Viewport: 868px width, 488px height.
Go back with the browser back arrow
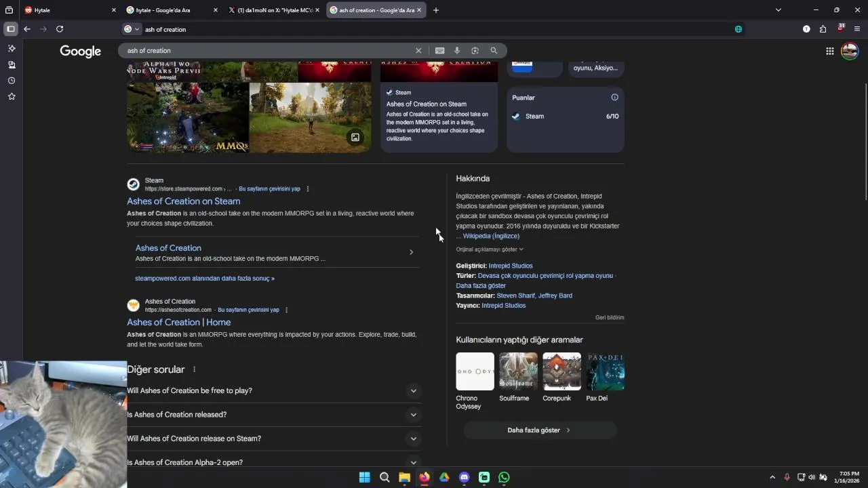click(x=27, y=29)
